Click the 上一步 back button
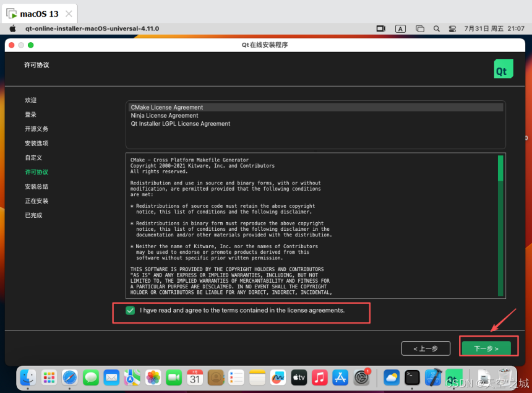Screen dimensions: 532x393 coord(426,348)
